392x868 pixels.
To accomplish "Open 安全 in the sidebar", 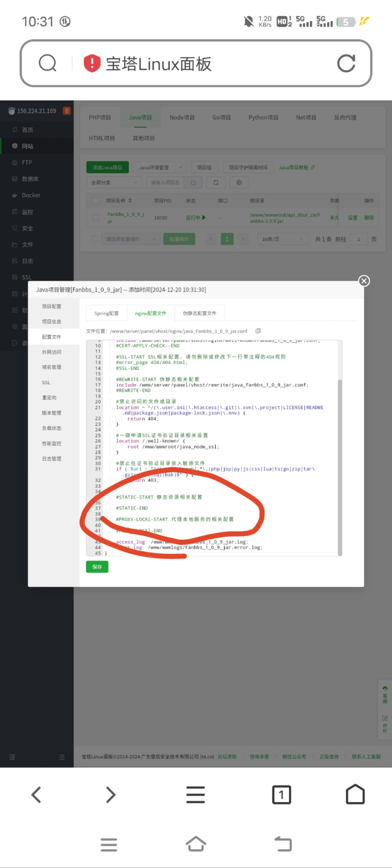I will point(27,228).
